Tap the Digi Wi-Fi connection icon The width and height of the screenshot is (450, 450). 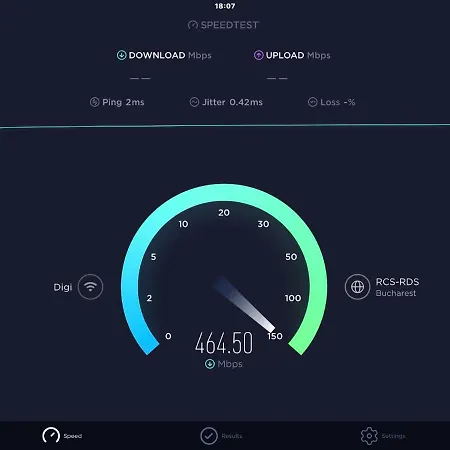coord(90,287)
